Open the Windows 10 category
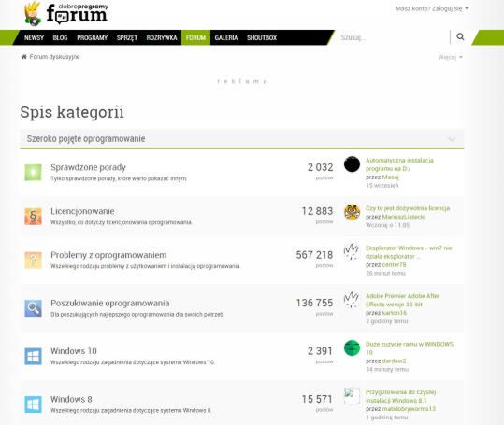This screenshot has width=504, height=425. (x=74, y=351)
